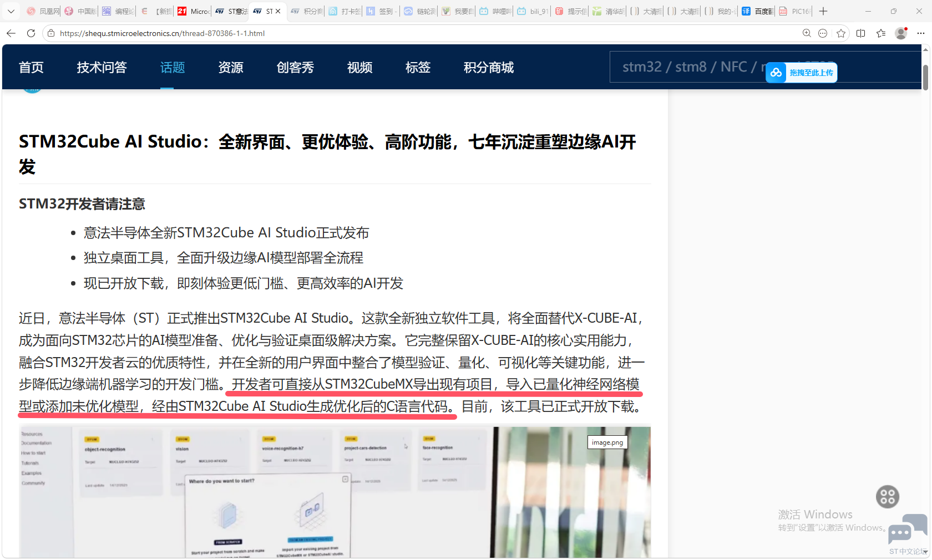This screenshot has height=560, width=932.
Task: Add this page to favorites
Action: point(841,33)
